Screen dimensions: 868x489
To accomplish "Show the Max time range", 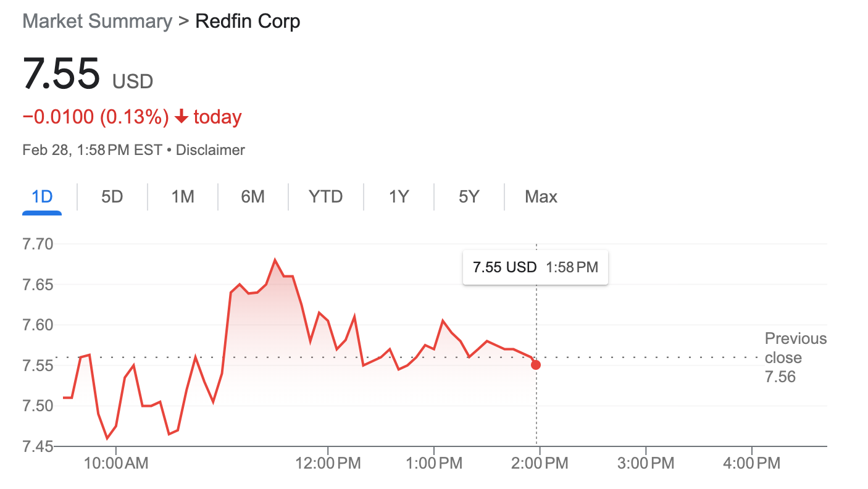I will (x=541, y=197).
